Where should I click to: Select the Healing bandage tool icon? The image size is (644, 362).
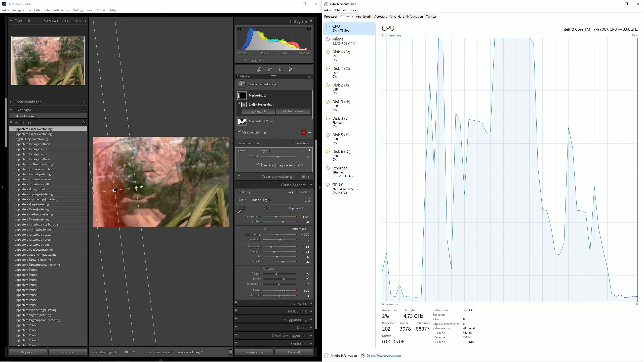[270, 70]
